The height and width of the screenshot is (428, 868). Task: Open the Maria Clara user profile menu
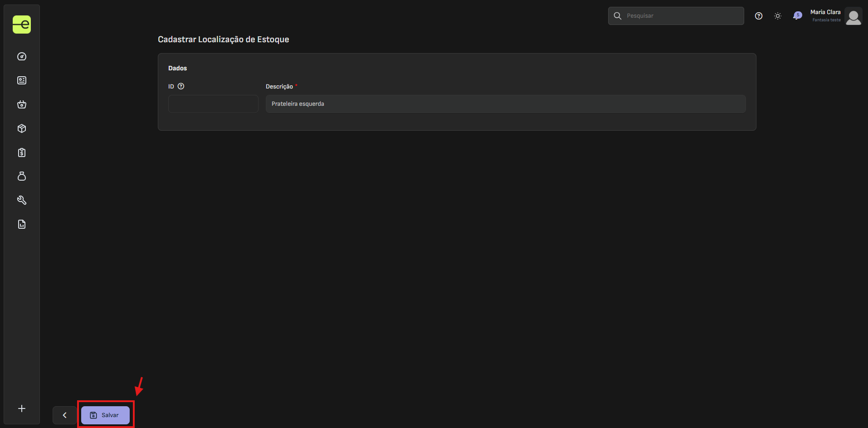click(836, 16)
